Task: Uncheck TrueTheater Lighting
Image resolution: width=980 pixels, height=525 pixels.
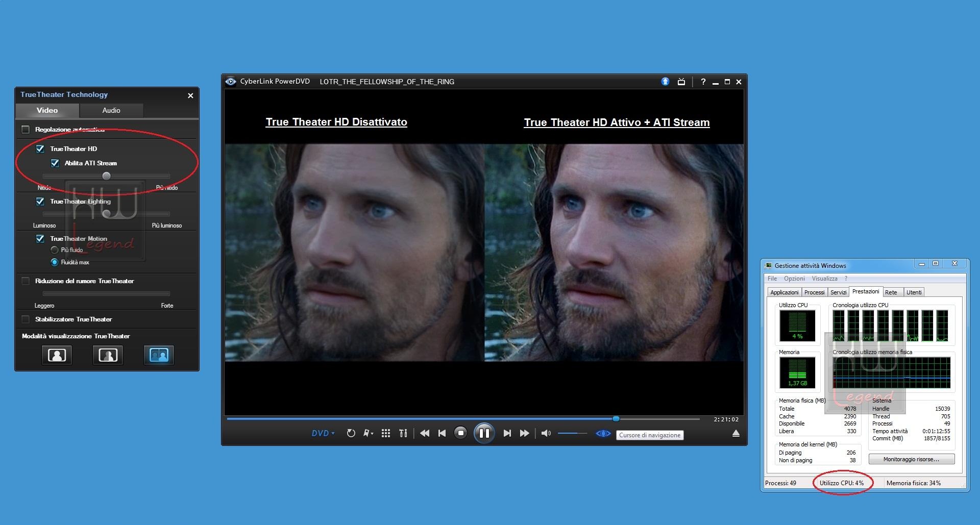Action: (40, 202)
